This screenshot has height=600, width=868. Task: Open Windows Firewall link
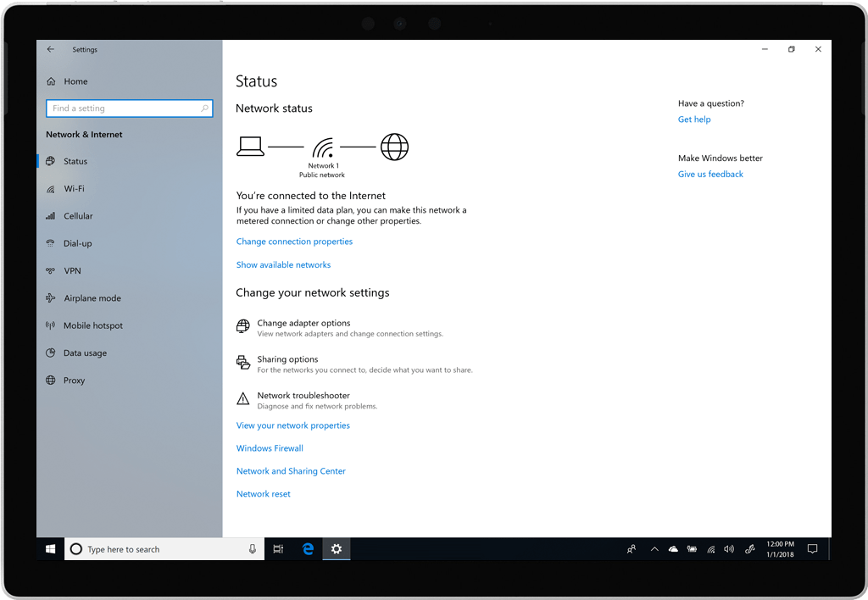click(x=270, y=448)
